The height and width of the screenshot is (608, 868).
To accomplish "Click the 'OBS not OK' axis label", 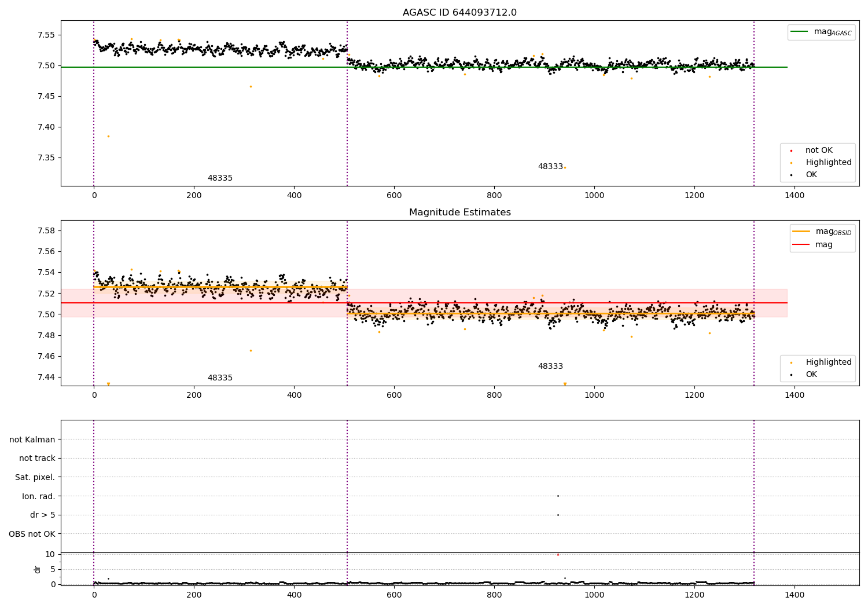I will 32,534.
